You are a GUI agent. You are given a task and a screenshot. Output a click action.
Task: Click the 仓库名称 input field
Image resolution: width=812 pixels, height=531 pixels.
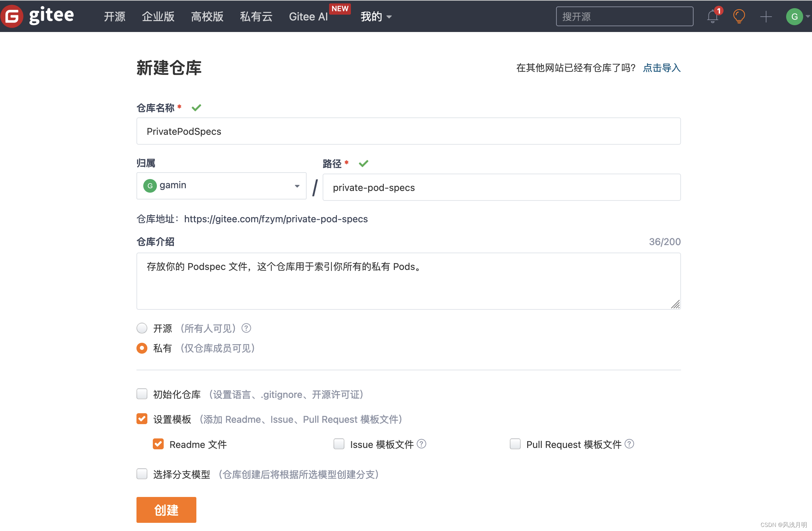click(x=409, y=131)
